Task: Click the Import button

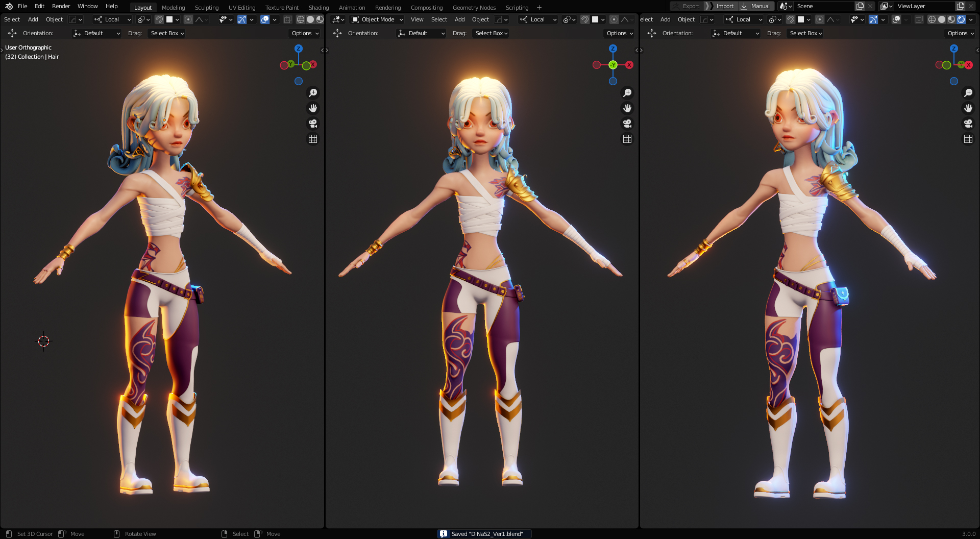Action: point(724,6)
